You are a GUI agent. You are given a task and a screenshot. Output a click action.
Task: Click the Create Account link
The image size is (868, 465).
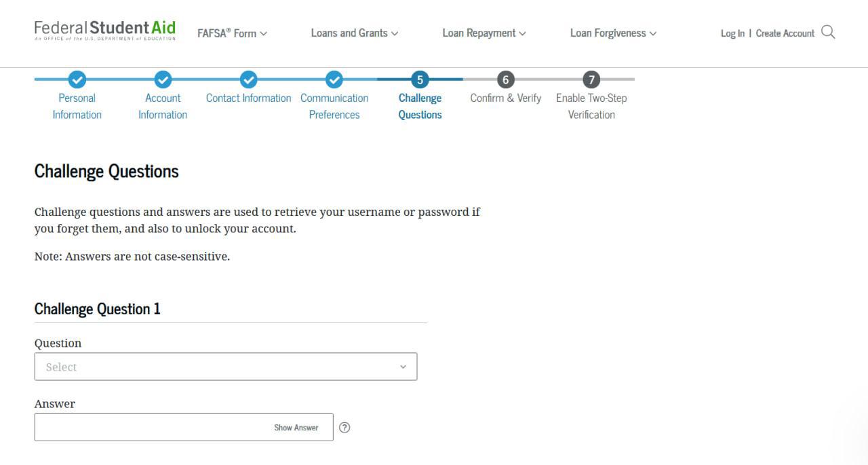pos(785,33)
